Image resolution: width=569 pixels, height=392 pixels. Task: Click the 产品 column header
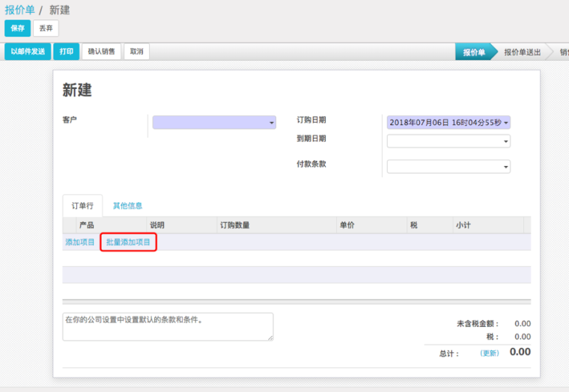[x=87, y=225]
